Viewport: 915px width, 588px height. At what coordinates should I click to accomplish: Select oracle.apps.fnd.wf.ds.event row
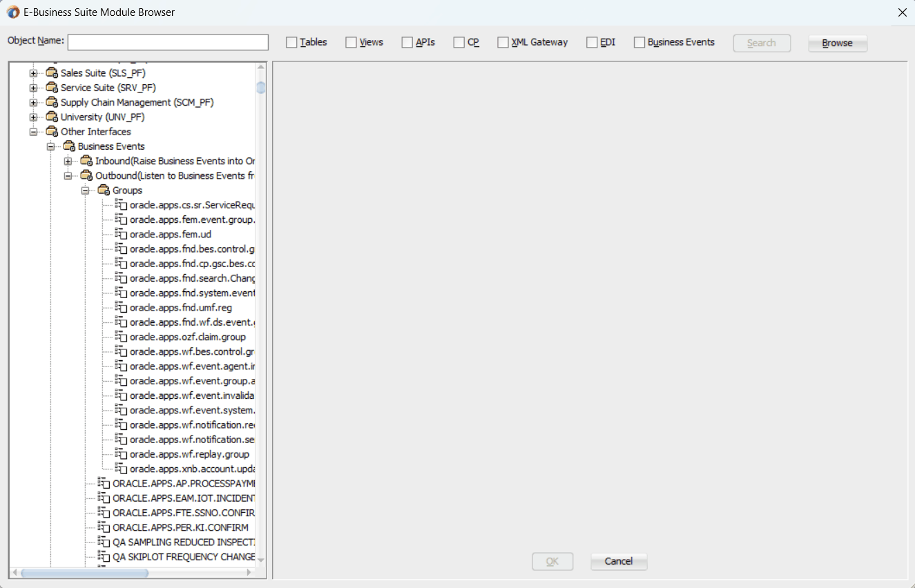pos(185,322)
